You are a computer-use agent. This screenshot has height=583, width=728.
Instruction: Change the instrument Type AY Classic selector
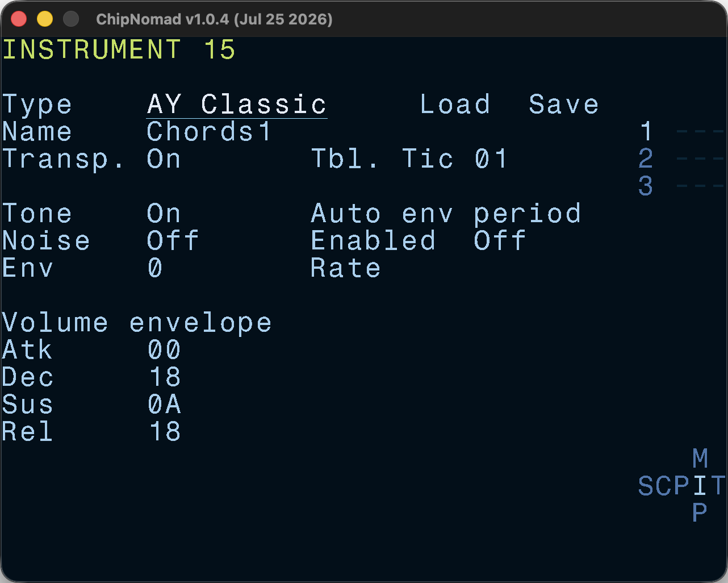237,105
